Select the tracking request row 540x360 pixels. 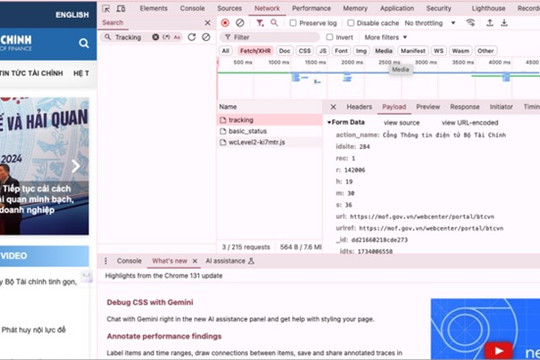click(270, 120)
